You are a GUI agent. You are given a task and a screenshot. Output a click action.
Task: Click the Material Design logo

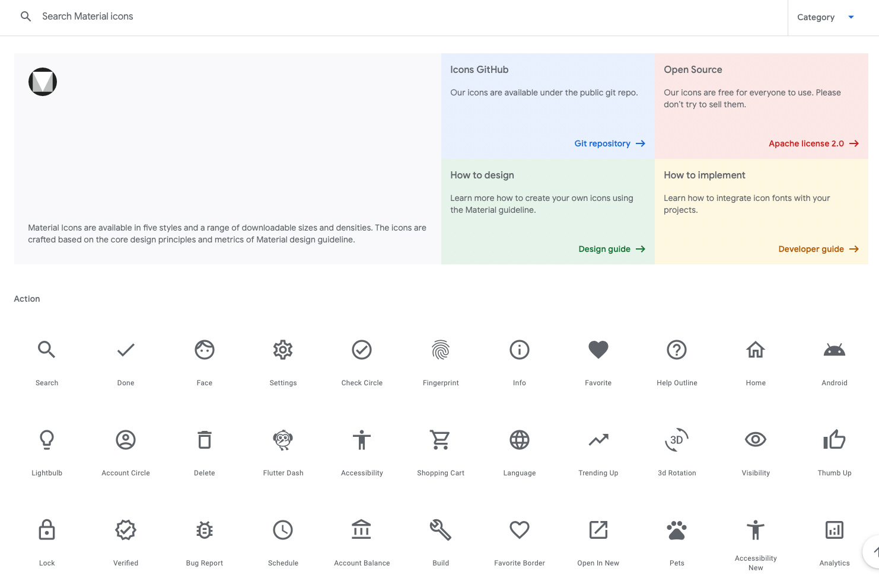coord(43,82)
